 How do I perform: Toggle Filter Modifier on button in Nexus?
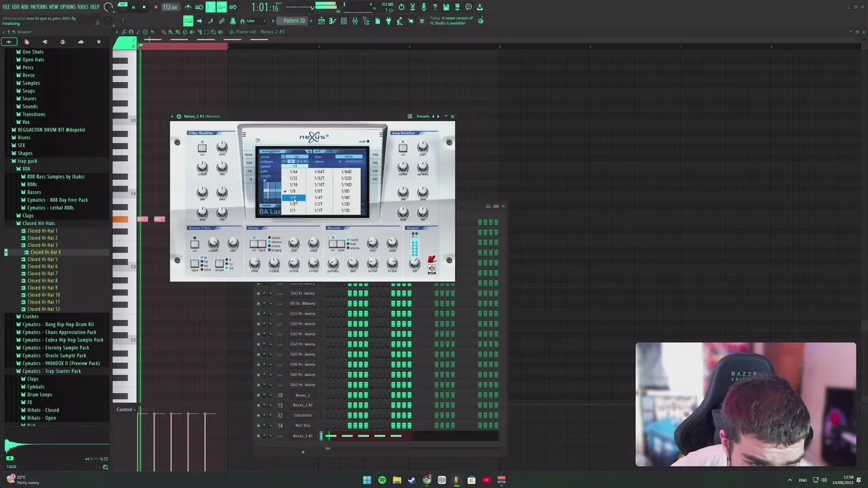pos(201,148)
